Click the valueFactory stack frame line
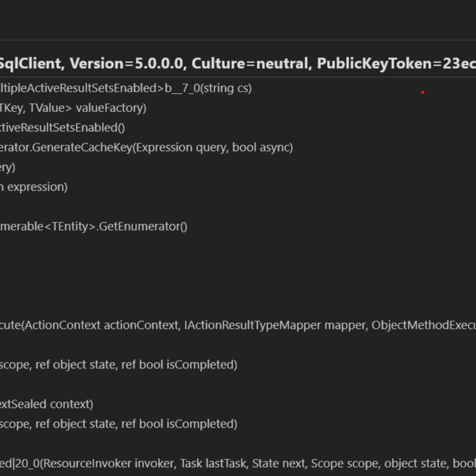This screenshot has width=476, height=476. point(73,108)
